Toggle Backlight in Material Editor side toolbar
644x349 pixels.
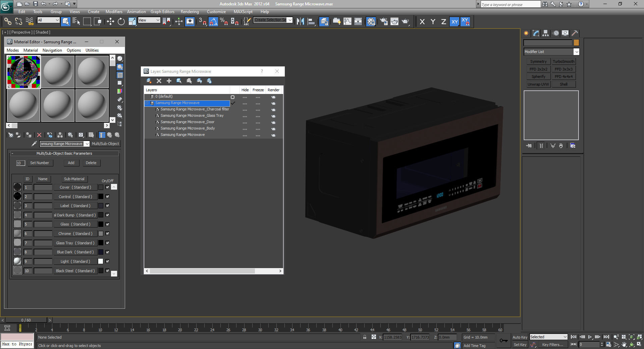tap(120, 67)
